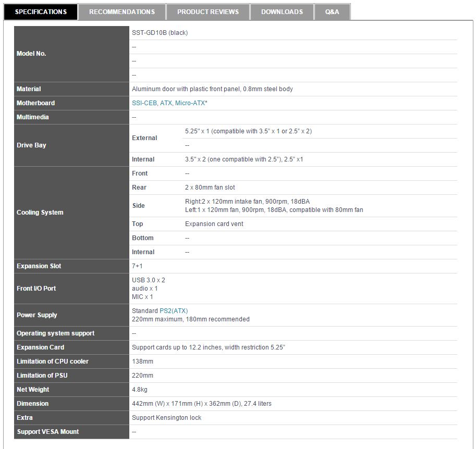
Task: Click the Micro-ATX* link
Action: coord(191,103)
